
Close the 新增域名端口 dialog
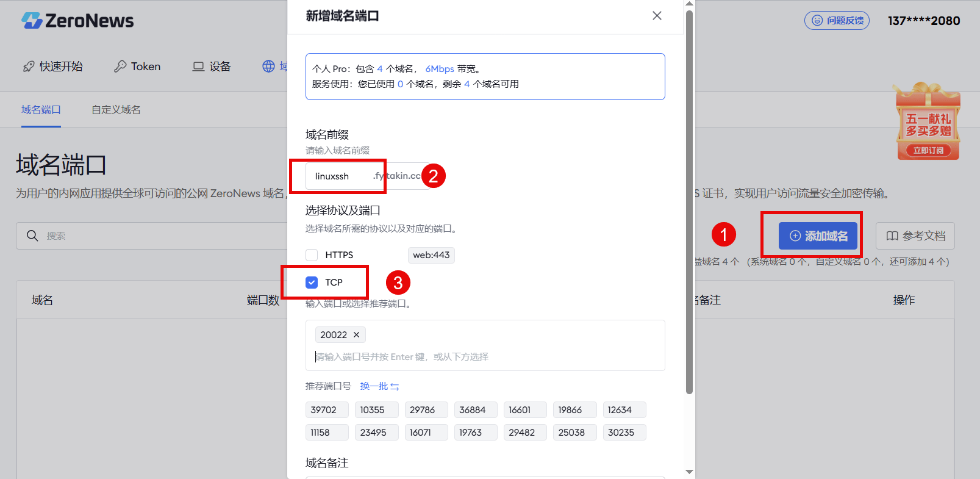tap(657, 16)
